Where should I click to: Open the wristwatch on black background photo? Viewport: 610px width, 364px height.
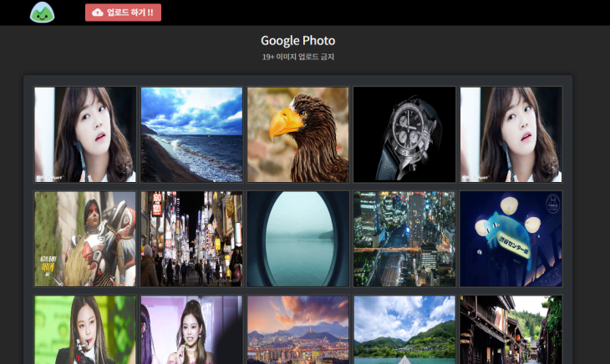click(404, 134)
